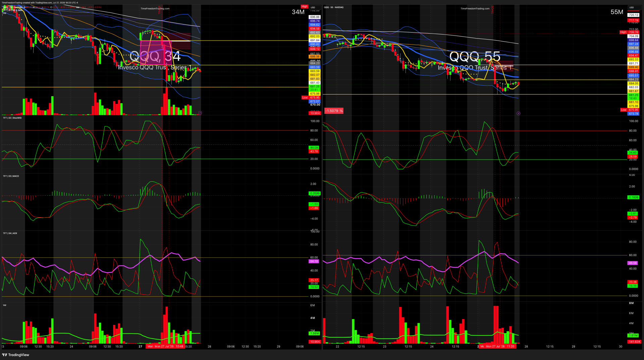Click the blue 694.62 price label
644x360 pixels.
(x=315, y=25)
